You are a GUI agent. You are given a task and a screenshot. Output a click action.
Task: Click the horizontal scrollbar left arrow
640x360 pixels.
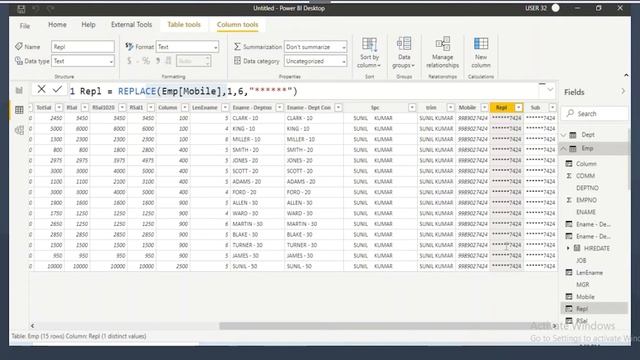click(x=32, y=326)
